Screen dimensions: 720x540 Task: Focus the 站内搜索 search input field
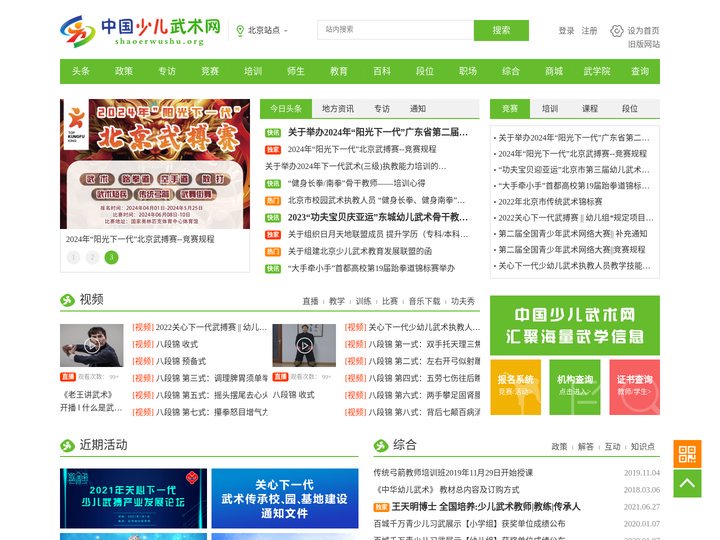click(395, 30)
